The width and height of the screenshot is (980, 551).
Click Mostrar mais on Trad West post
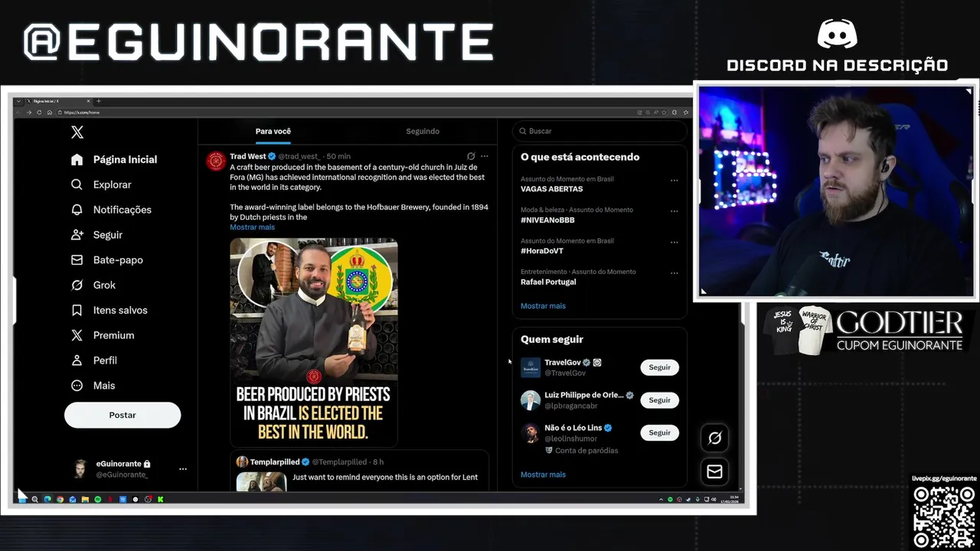click(252, 227)
